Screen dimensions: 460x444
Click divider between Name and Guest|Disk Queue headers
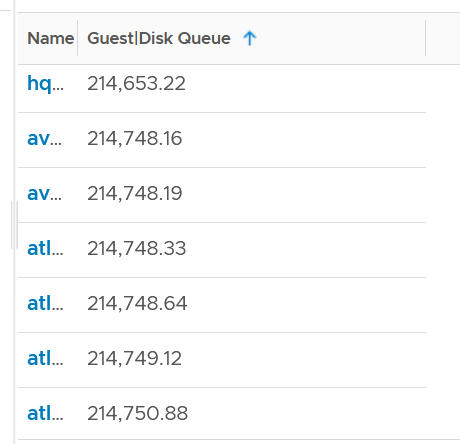(x=78, y=38)
